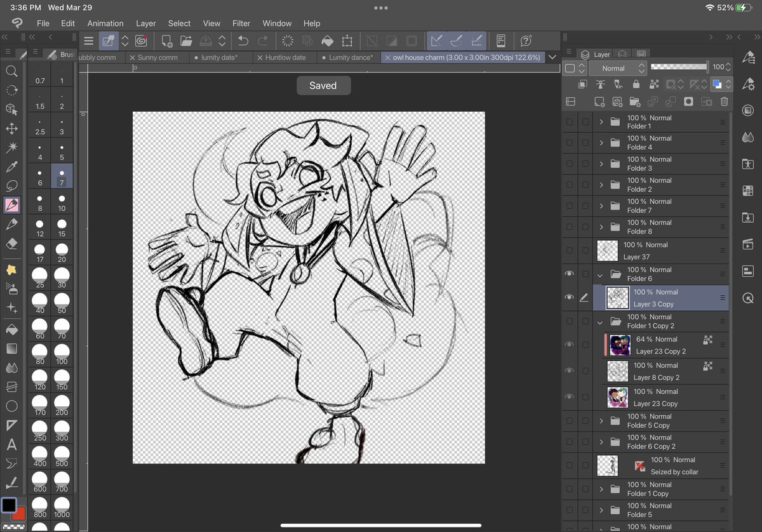The width and height of the screenshot is (762, 532).
Task: Select the Text tool
Action: coord(11,444)
